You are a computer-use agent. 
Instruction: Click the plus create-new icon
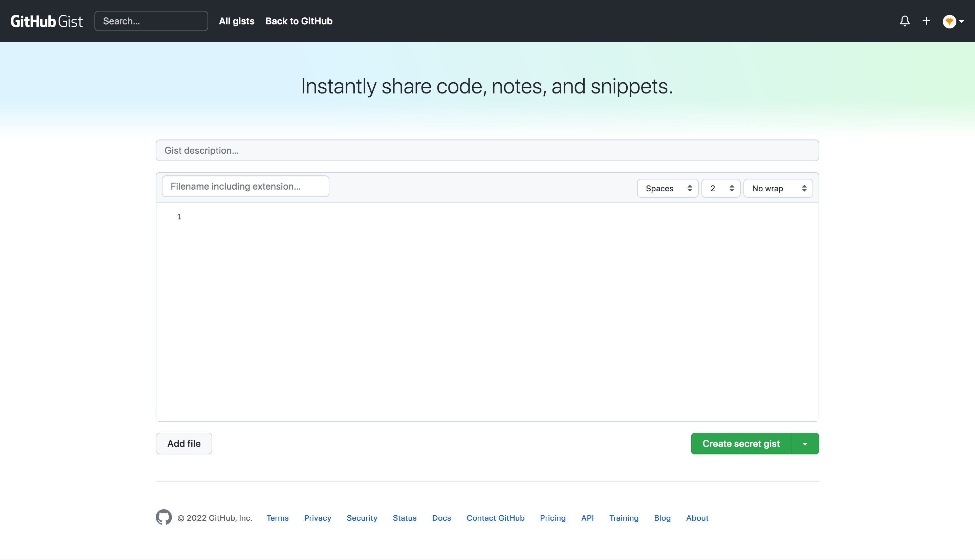[926, 21]
